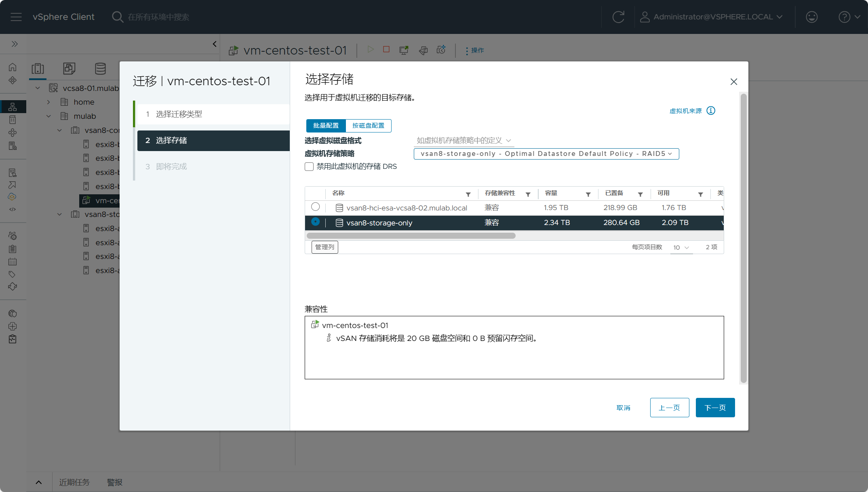The height and width of the screenshot is (492, 868).
Task: Click the provisioned column filter icon
Action: pyautogui.click(x=640, y=195)
